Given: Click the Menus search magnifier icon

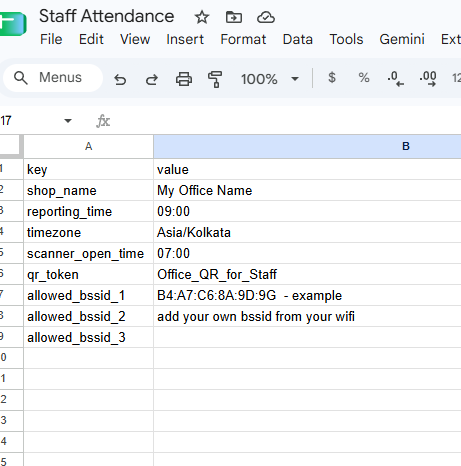Looking at the screenshot, I should tap(21, 78).
